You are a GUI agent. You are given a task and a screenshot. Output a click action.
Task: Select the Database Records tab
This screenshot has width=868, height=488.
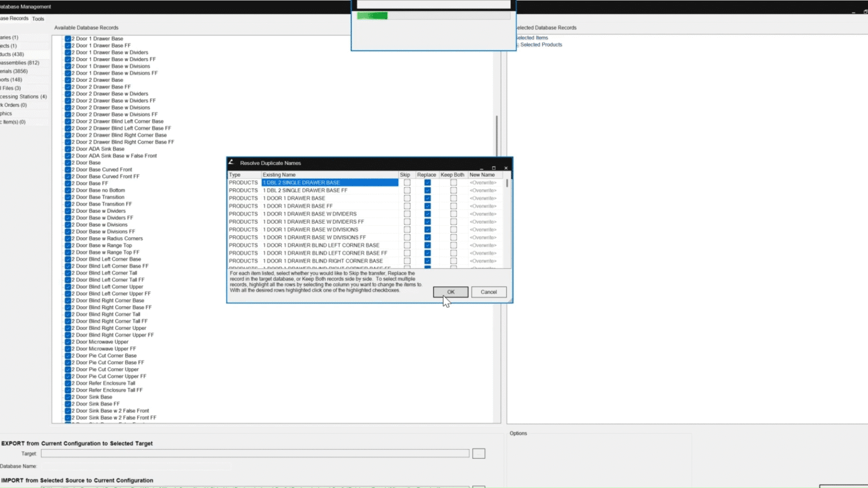[x=14, y=18]
